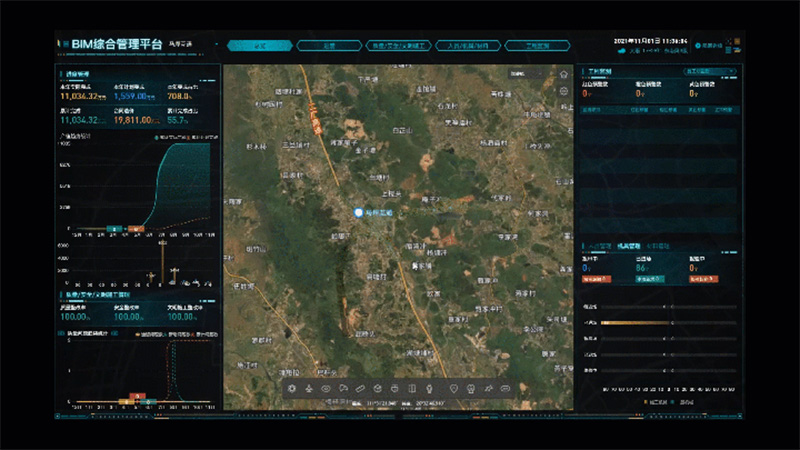Image resolution: width=800 pixels, height=450 pixels.
Task: Open the map toolbar settings gear icon
Action: 292,387
